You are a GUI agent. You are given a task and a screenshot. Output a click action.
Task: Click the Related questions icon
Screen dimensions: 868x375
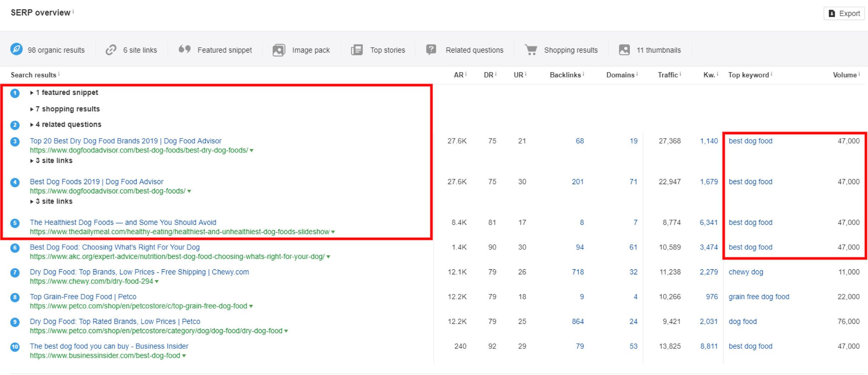tap(431, 50)
